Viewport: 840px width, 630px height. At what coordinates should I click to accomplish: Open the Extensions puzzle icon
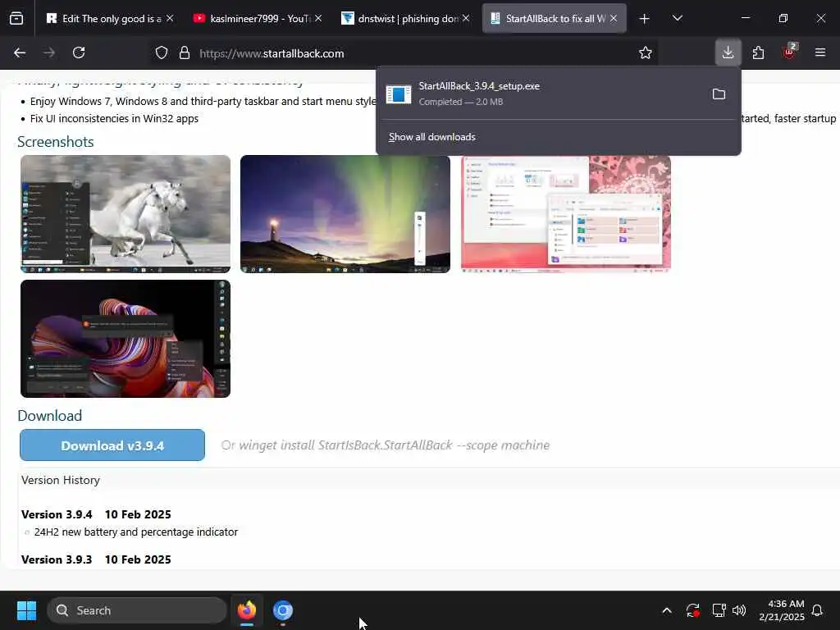tap(758, 52)
